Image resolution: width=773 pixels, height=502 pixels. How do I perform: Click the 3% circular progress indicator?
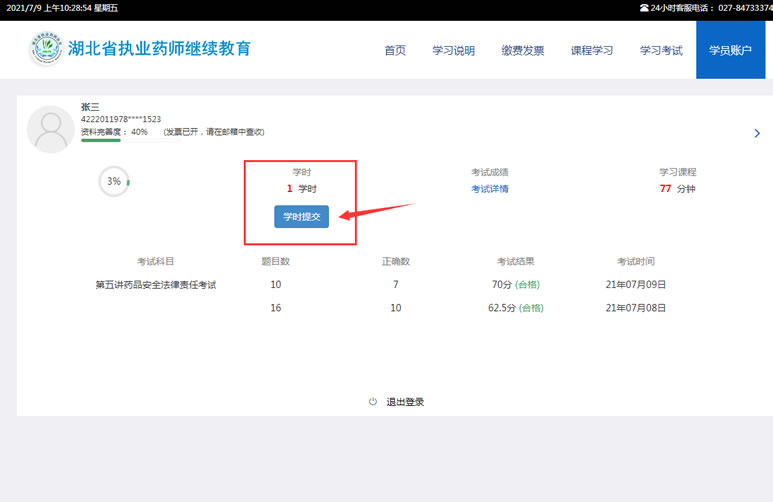pos(114,181)
